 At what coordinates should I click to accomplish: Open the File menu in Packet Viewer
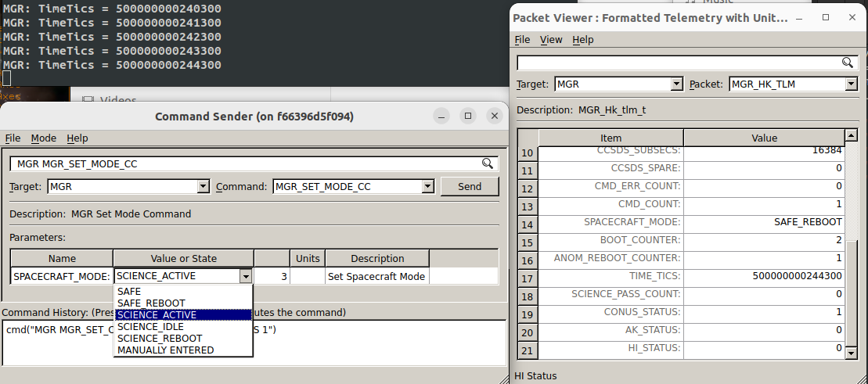tap(523, 39)
